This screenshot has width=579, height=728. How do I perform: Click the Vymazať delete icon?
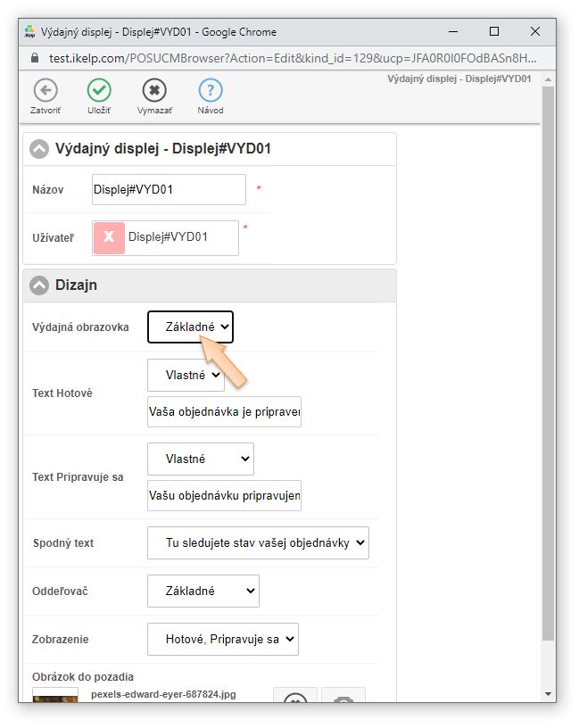pyautogui.click(x=154, y=90)
